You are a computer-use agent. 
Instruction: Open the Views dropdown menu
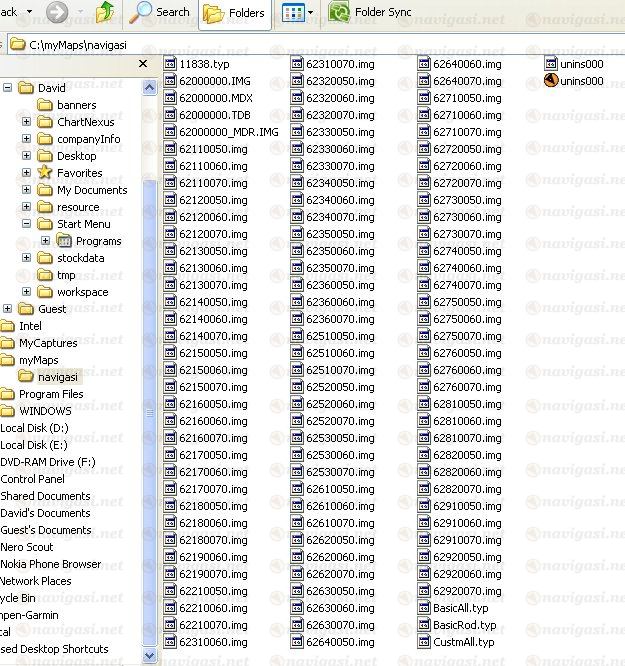click(x=297, y=13)
